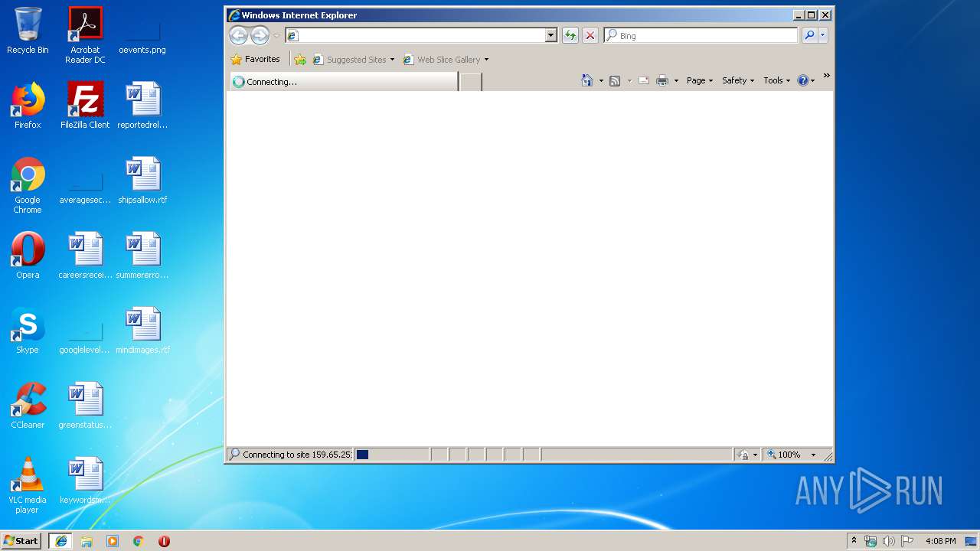Click the RSS Feeds icon

coord(614,80)
